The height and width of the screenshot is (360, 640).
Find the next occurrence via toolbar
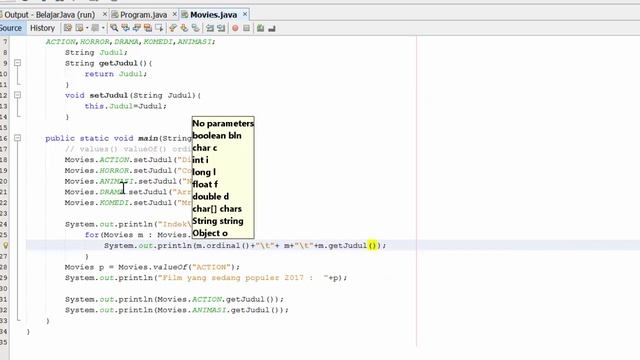click(137, 28)
